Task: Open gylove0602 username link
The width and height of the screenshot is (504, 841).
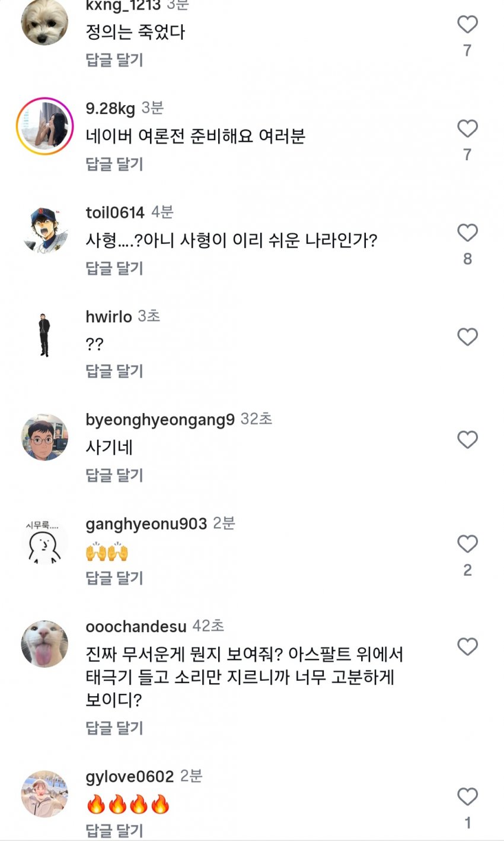Action: 129,777
